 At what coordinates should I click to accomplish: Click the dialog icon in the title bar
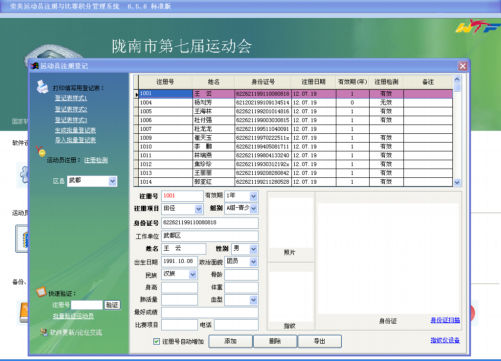click(x=35, y=66)
